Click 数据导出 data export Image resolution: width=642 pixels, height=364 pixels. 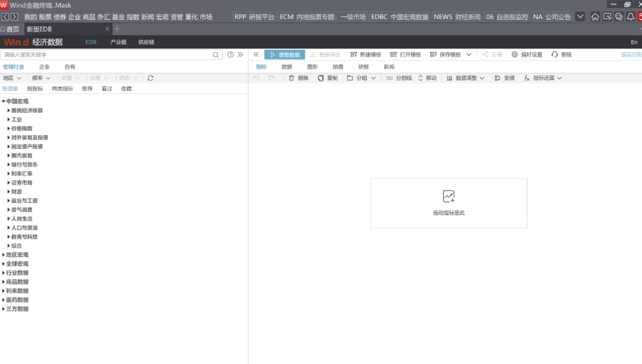[325, 55]
